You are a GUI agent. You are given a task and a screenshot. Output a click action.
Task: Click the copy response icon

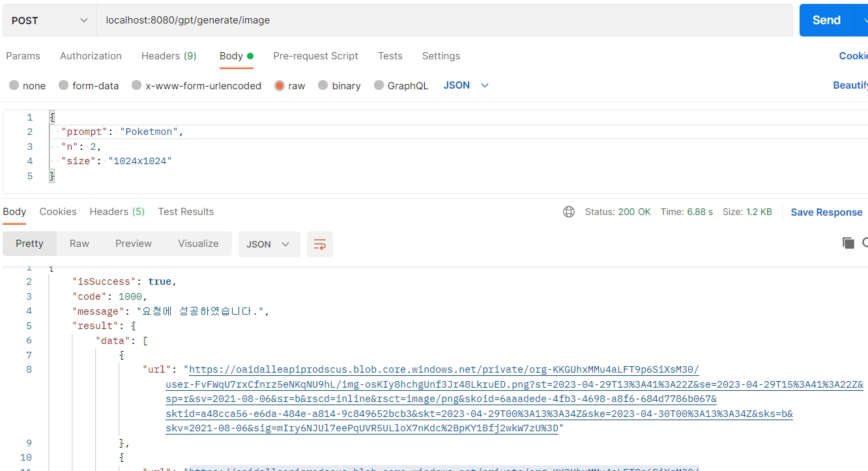pyautogui.click(x=848, y=243)
